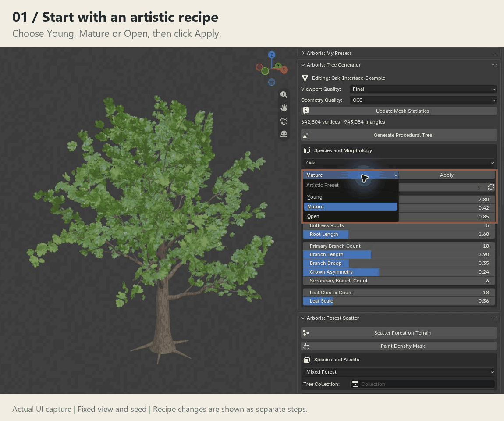Click the Branch Droop slider
Screen dimensions: 504x421
click(x=399, y=263)
